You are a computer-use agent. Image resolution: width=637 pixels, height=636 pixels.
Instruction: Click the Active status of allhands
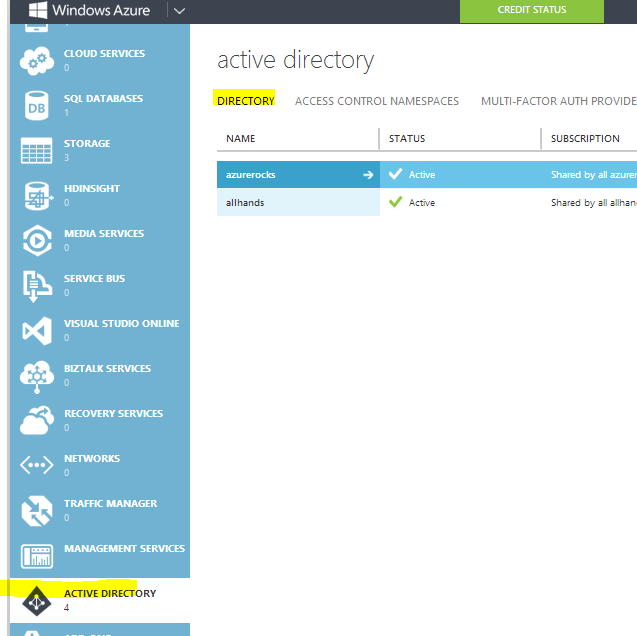[422, 203]
